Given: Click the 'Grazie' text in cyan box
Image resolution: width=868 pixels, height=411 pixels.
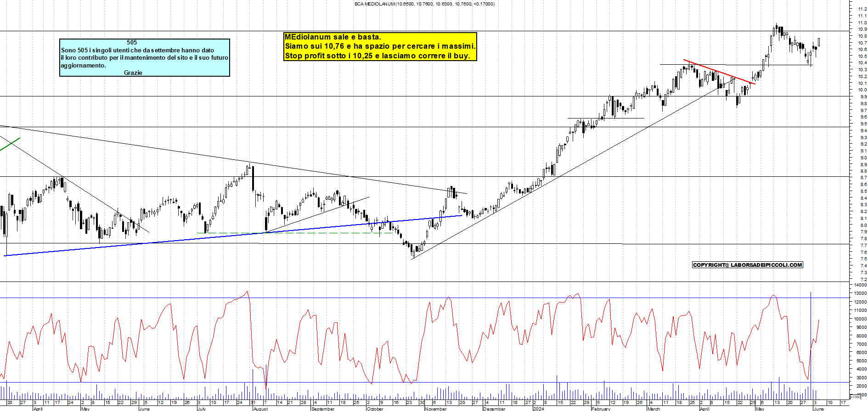Looking at the screenshot, I should [x=133, y=73].
